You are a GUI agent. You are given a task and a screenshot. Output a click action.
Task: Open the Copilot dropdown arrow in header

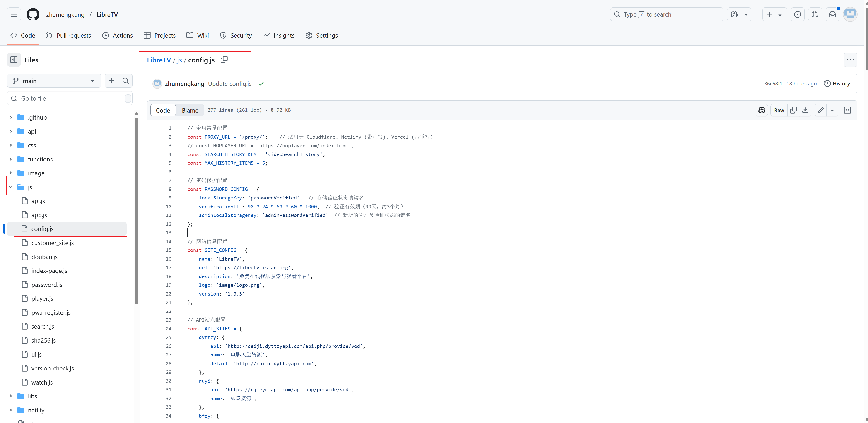[746, 14]
